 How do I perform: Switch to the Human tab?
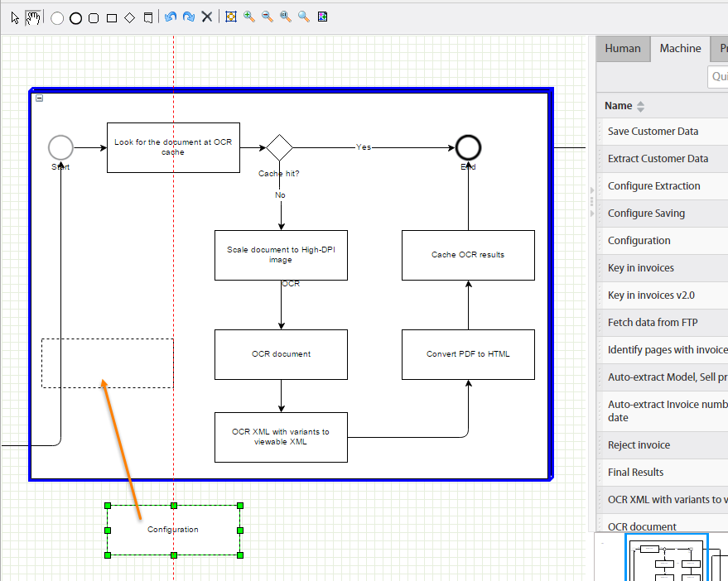[623, 48]
